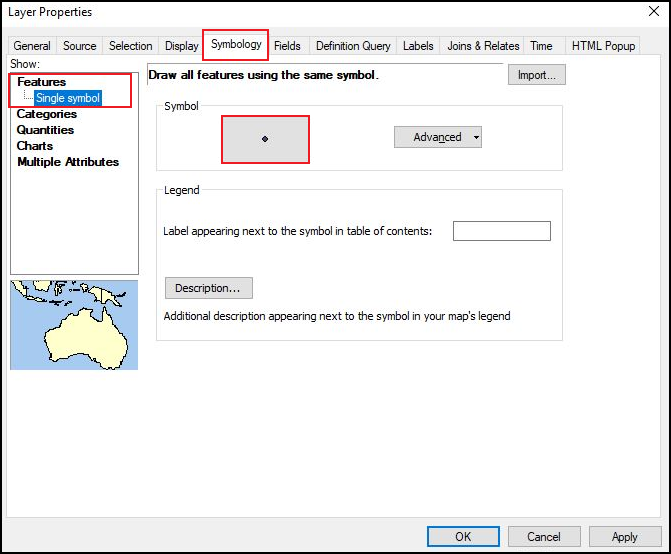Confirm changes with the OK button
Screen dimensions: 671x554
[463, 536]
